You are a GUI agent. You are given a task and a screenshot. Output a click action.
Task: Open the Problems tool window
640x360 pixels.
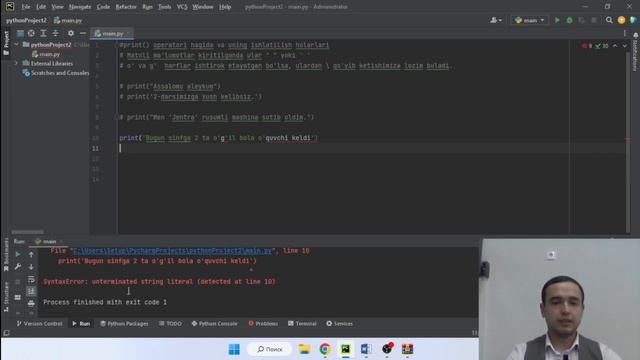263,323
